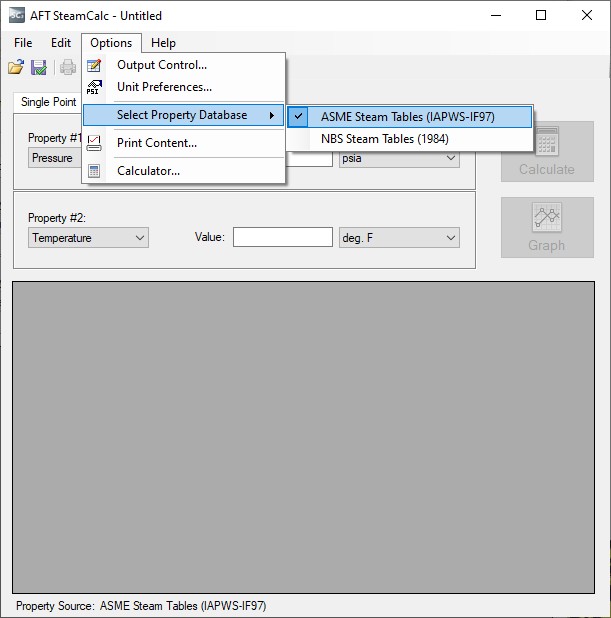This screenshot has width=611, height=618.
Task: Open the File menu
Action: click(23, 43)
